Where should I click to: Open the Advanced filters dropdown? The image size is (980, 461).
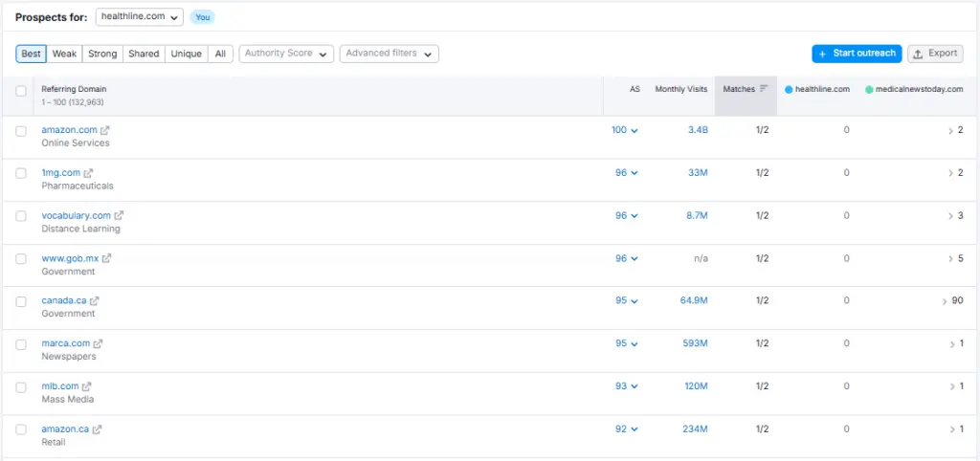click(389, 54)
